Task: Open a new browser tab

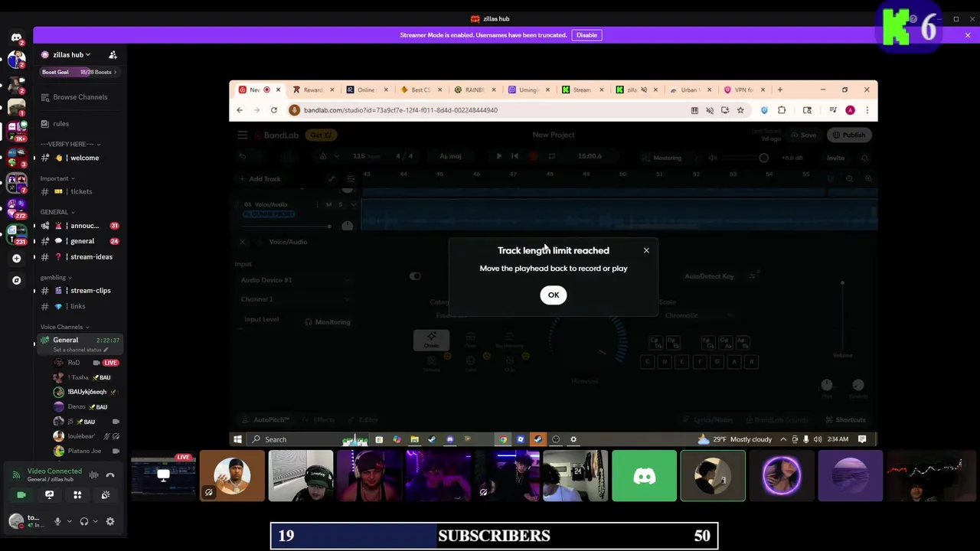Action: [x=779, y=90]
